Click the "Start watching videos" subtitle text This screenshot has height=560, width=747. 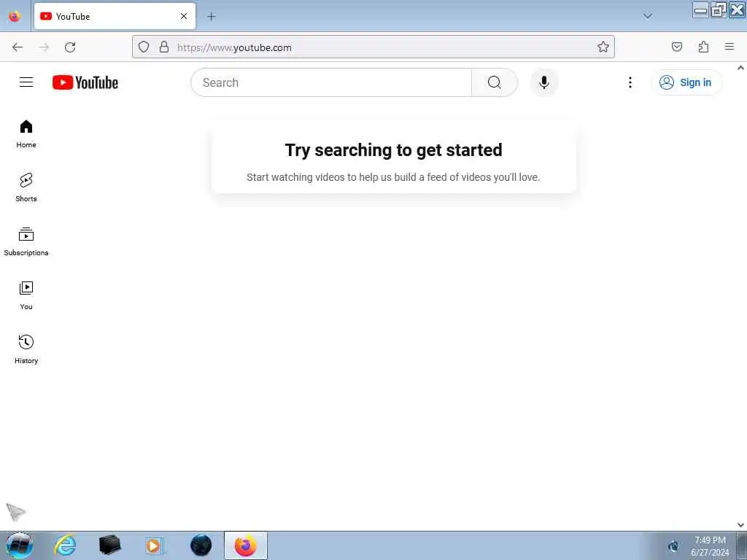tap(393, 177)
